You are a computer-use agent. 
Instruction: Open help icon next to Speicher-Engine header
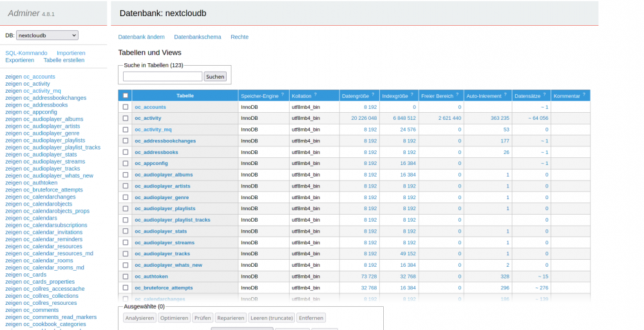[283, 95]
